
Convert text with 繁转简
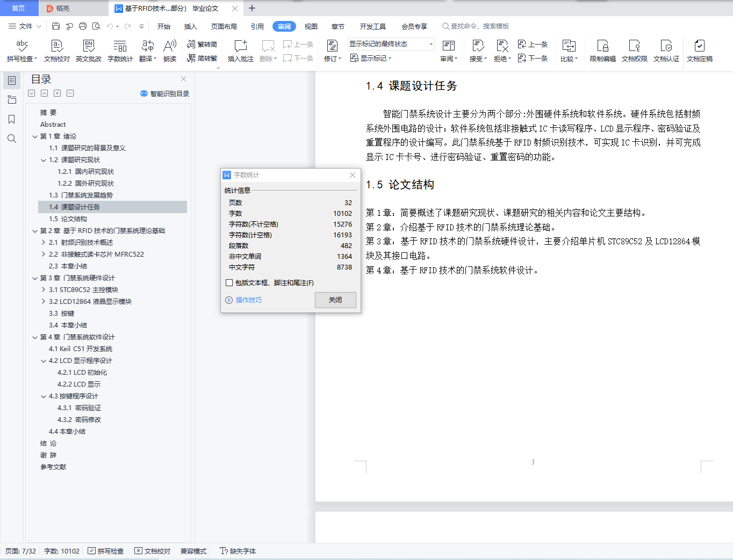tap(202, 45)
